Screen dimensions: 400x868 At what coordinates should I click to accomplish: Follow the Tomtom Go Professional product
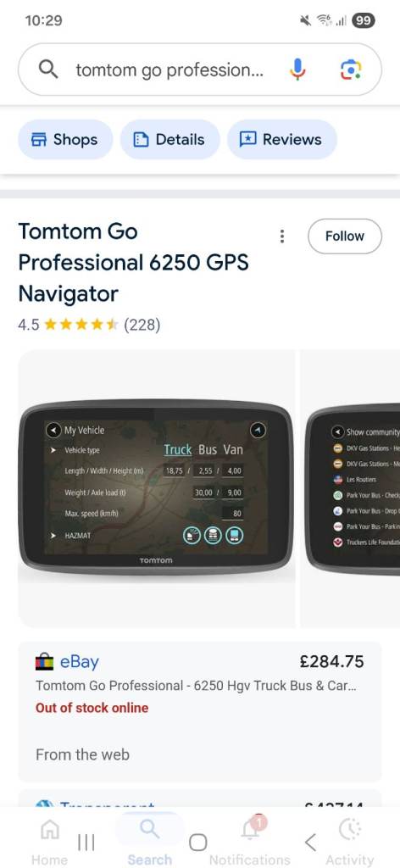click(345, 236)
